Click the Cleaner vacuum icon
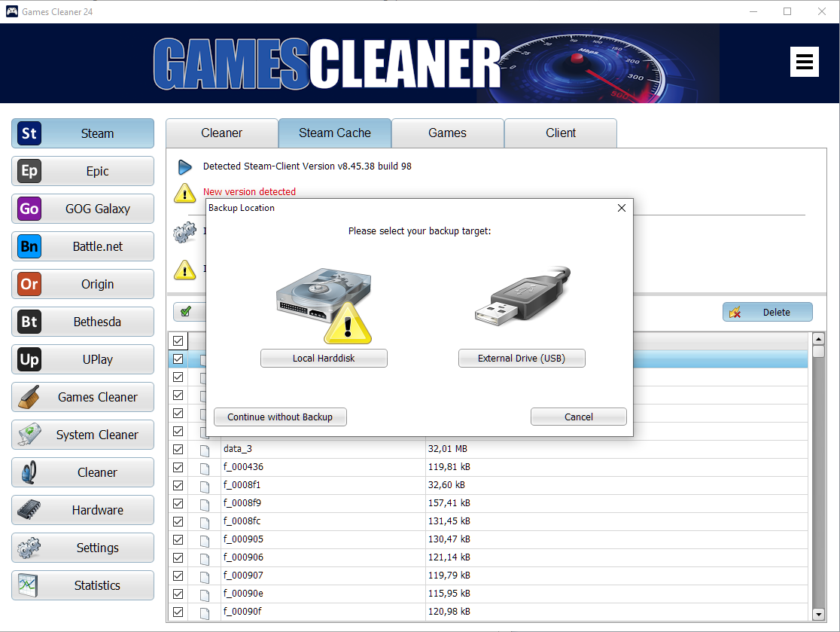This screenshot has width=840, height=632. (29, 472)
